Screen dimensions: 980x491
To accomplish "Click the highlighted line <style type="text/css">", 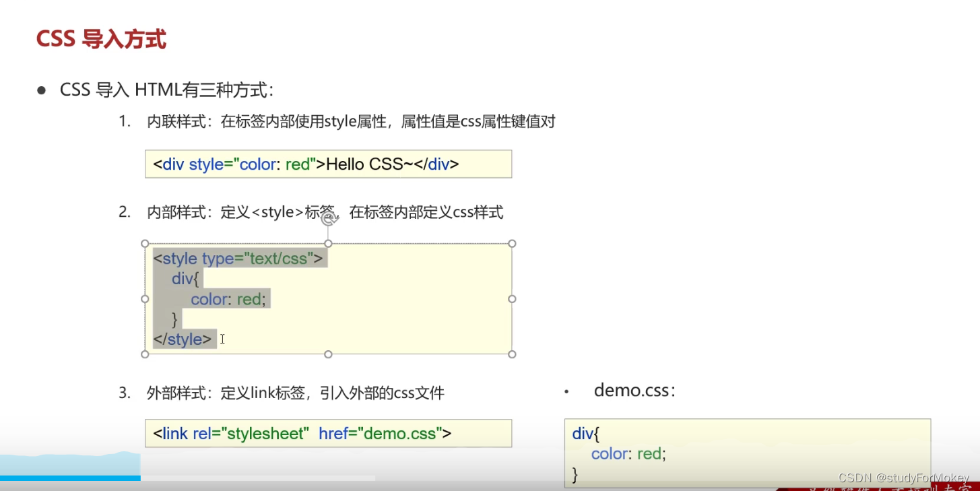I will coord(240,258).
